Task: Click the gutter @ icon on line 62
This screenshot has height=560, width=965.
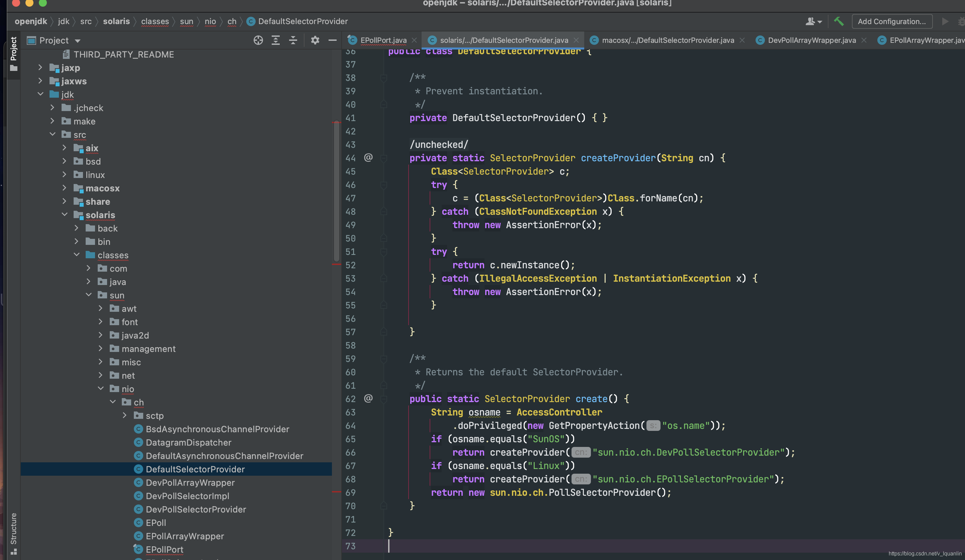Action: click(x=368, y=398)
